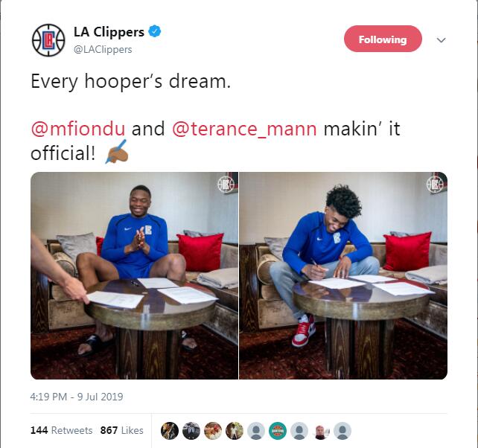Viewport: 478px width, 448px height.
Task: Open the @terance_mann mention
Action: (x=244, y=129)
